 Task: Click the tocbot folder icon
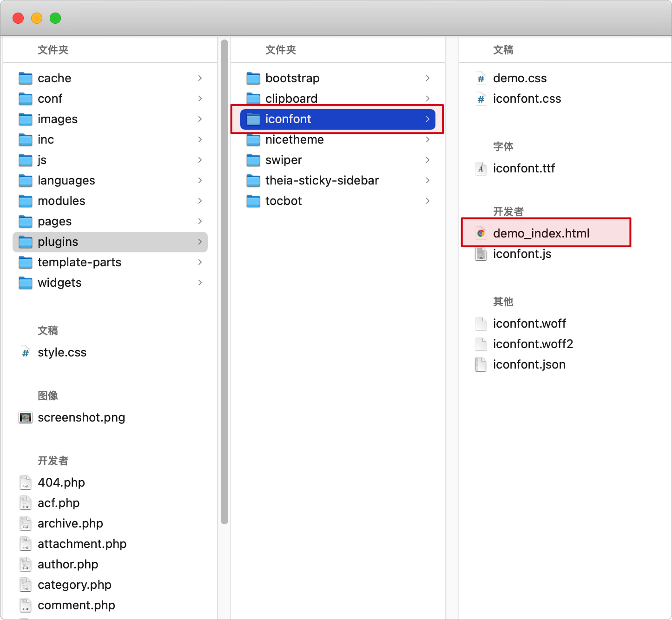pyautogui.click(x=253, y=201)
